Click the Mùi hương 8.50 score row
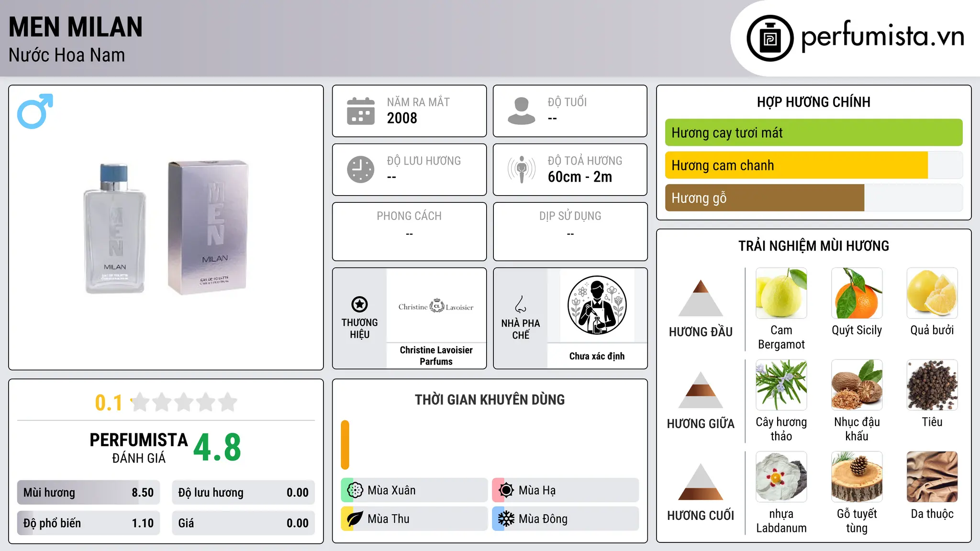Screen dimensions: 980x551 pos(89,493)
